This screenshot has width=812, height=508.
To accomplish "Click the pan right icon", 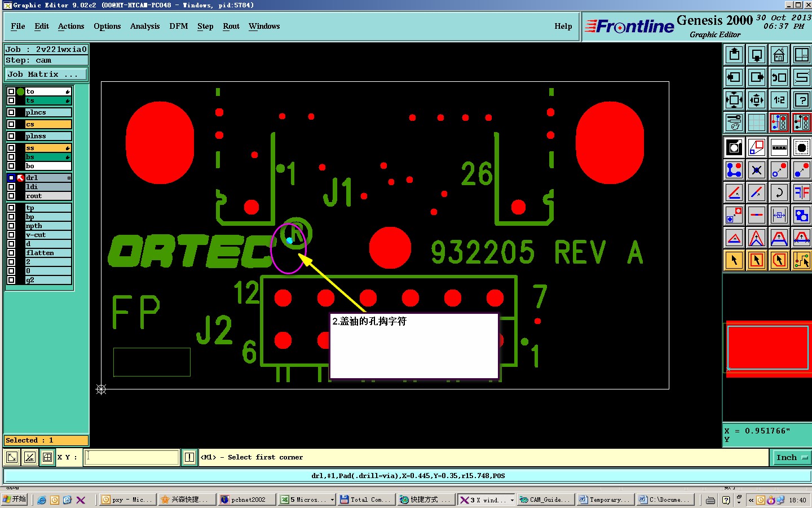I will point(757,77).
